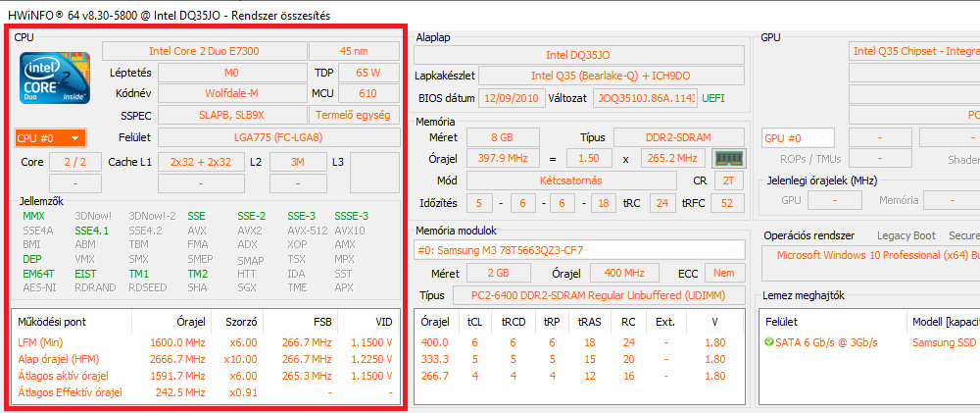Click the Intel Core 2 Duo E7300 name field

point(203,51)
